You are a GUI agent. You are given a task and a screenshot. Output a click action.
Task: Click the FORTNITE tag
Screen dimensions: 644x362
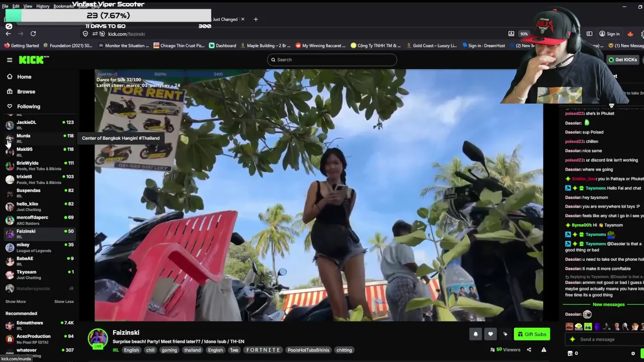tap(263, 350)
